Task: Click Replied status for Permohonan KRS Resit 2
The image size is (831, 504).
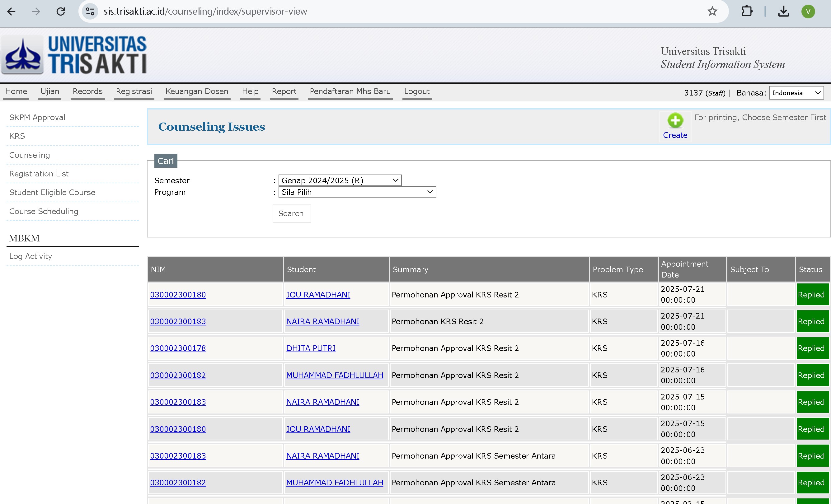Action: click(x=812, y=321)
